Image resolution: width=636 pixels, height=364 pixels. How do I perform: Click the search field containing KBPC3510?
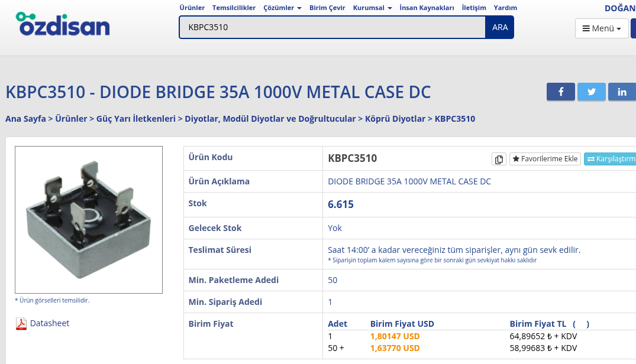point(332,27)
